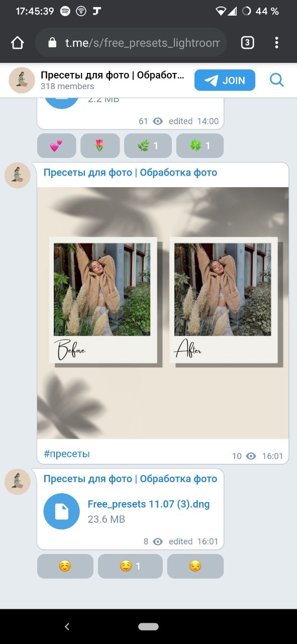The image size is (297, 644).
Task: Tap the tulip reaction button
Action: click(100, 146)
